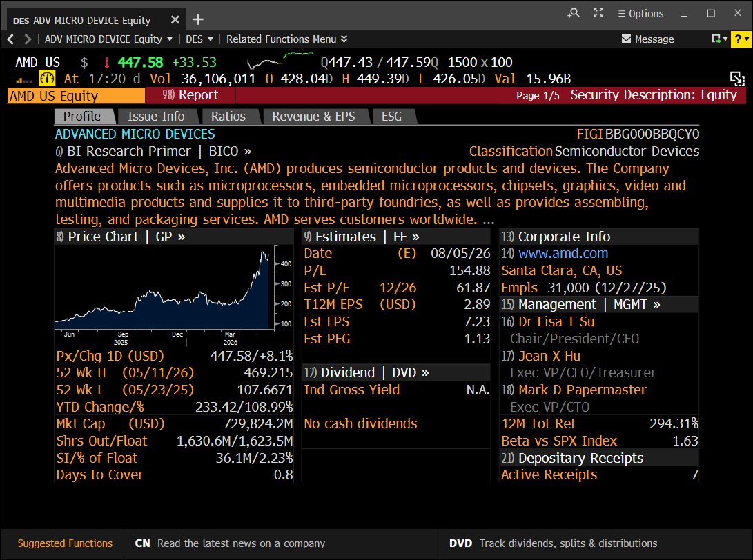This screenshot has width=753, height=560.
Task: Visit www.amd.com link
Action: [563, 253]
